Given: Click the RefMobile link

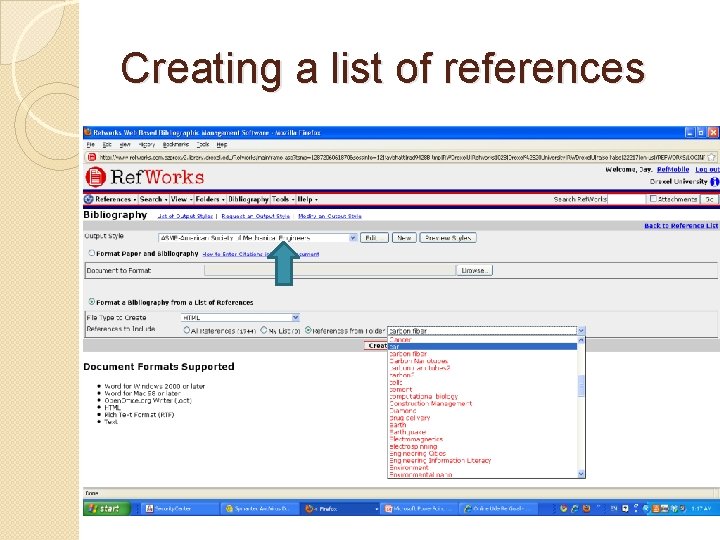Looking at the screenshot, I should pyautogui.click(x=673, y=169).
